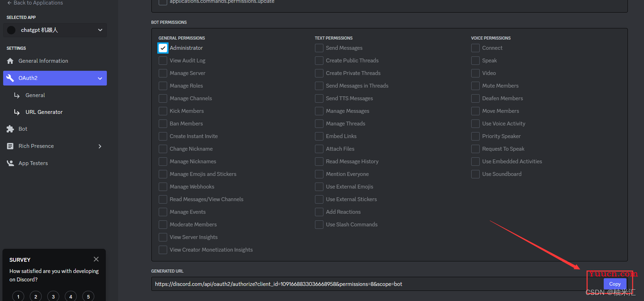644x301 pixels.
Task: Enable Create Public Threads
Action: tap(319, 60)
